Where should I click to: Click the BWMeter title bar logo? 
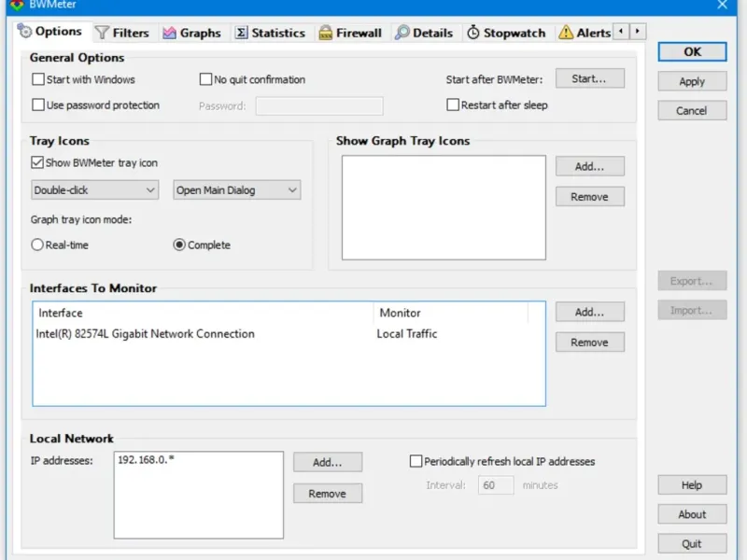pos(17,5)
